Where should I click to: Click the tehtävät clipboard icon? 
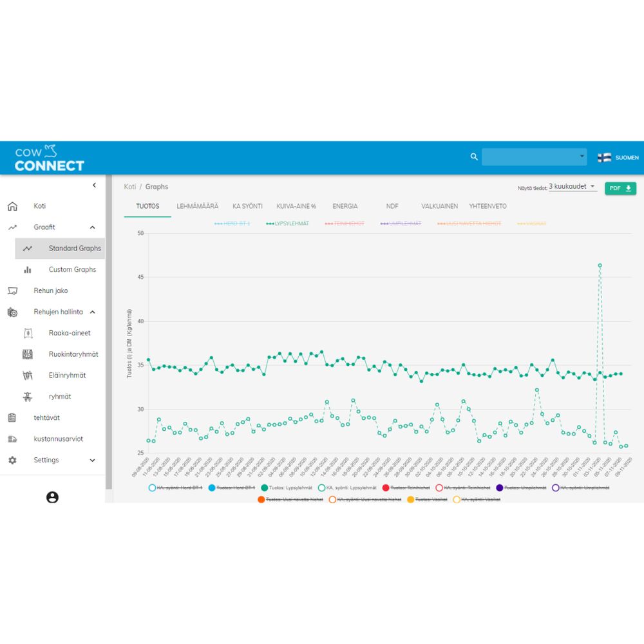pos(12,418)
